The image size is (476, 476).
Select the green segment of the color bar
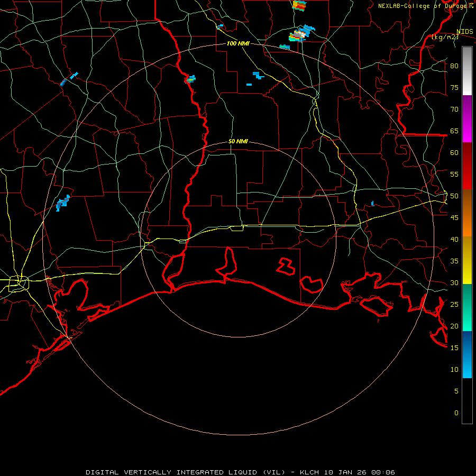click(467, 307)
